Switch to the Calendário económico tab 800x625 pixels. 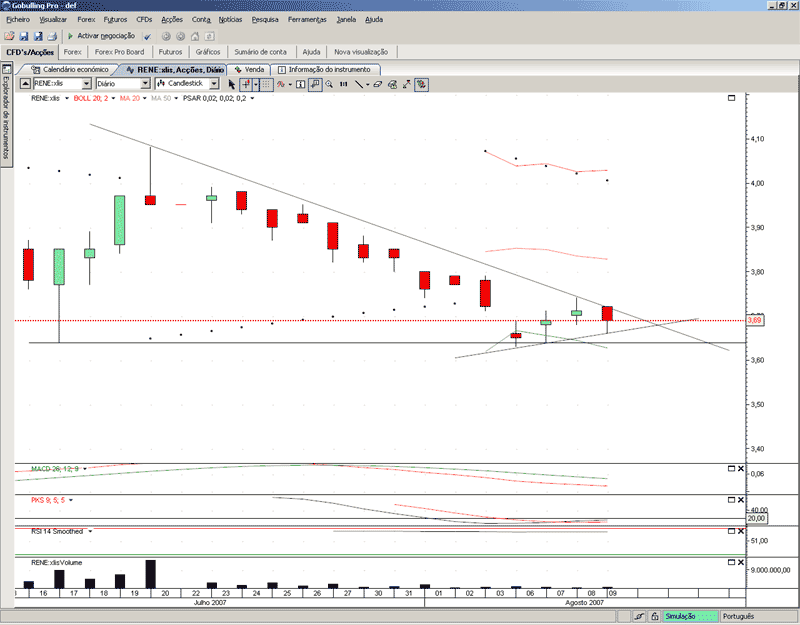[69, 69]
